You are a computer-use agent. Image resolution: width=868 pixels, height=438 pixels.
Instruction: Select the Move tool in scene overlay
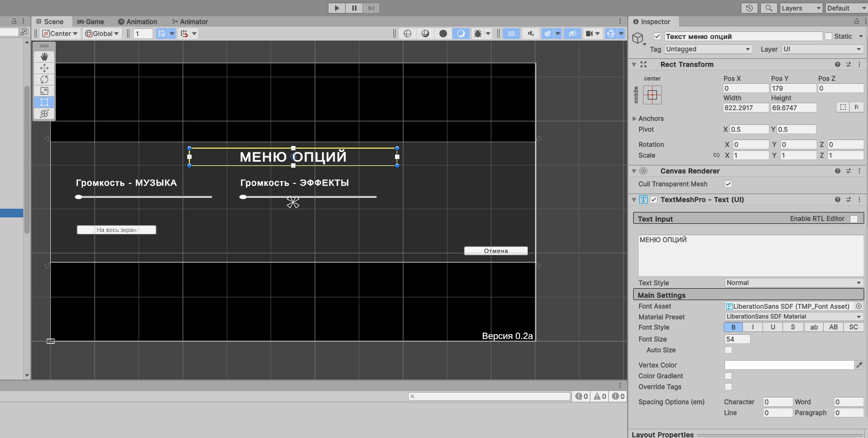44,68
